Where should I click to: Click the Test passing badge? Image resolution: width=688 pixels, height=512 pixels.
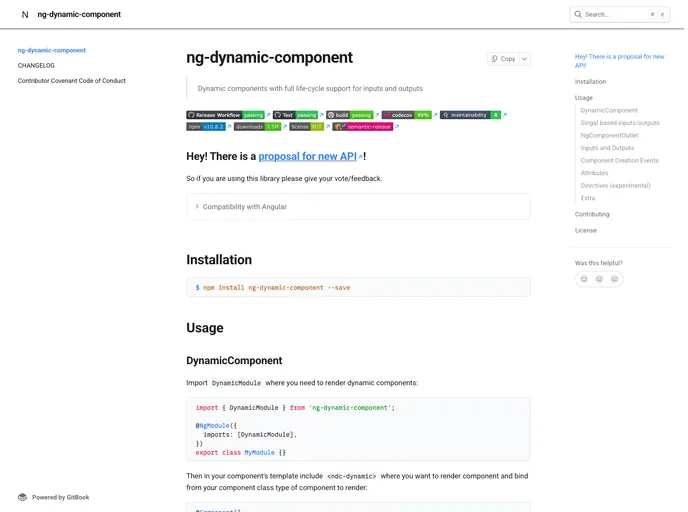pos(295,115)
